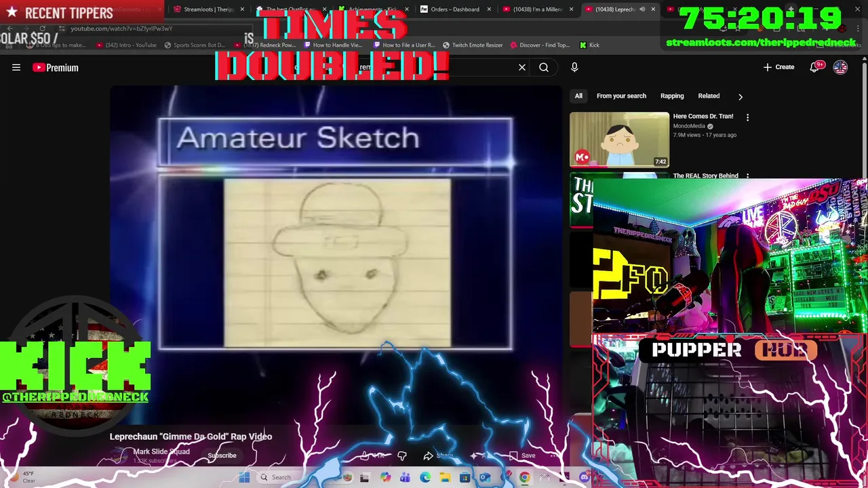868x488 pixels.
Task: Clear the YouTube search box with X
Action: tap(522, 67)
